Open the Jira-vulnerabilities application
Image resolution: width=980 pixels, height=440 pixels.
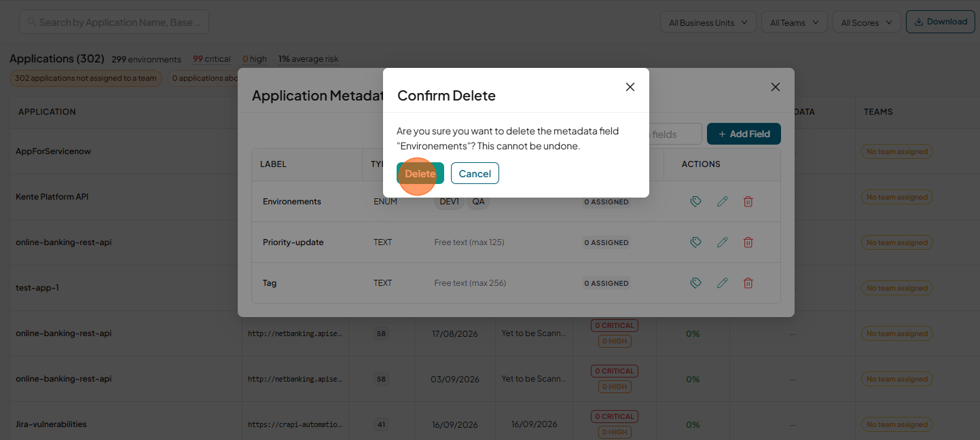[x=51, y=424]
